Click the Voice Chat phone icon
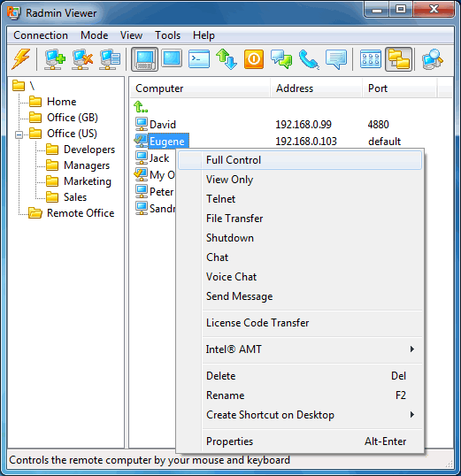The width and height of the screenshot is (461, 476). [309, 59]
